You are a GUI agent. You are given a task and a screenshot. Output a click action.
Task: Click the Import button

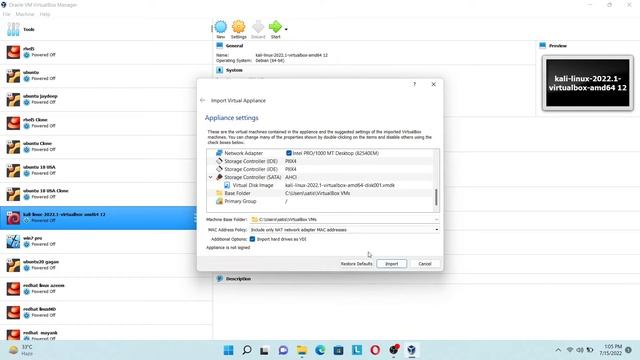point(391,264)
